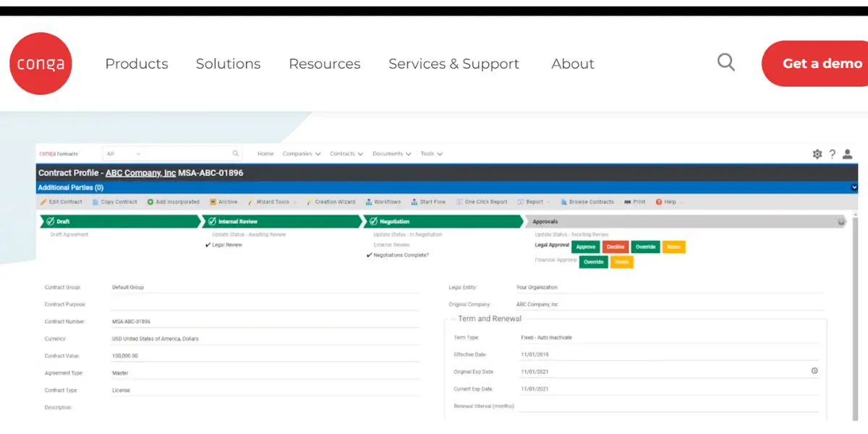
Task: Click the Effective Date field 11/01/2019
Action: tap(668, 354)
